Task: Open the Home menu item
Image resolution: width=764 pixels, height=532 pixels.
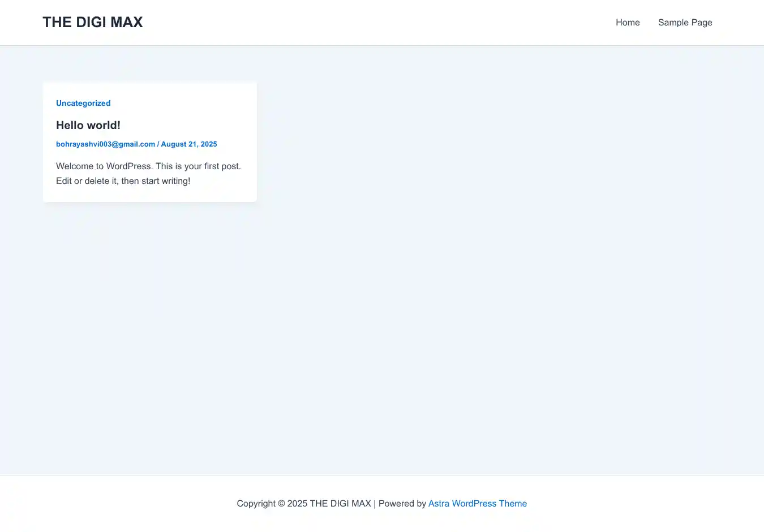Action: [628, 23]
